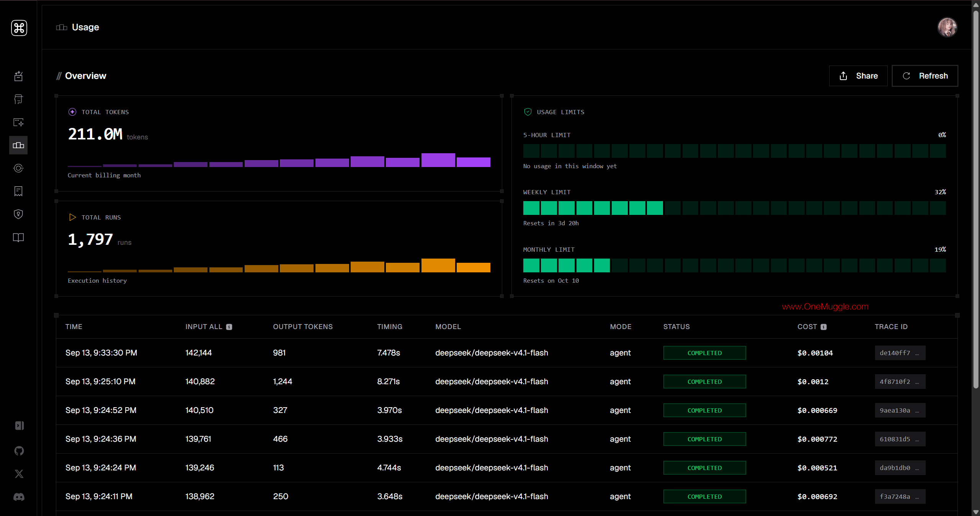Open the Discord icon

point(19,497)
